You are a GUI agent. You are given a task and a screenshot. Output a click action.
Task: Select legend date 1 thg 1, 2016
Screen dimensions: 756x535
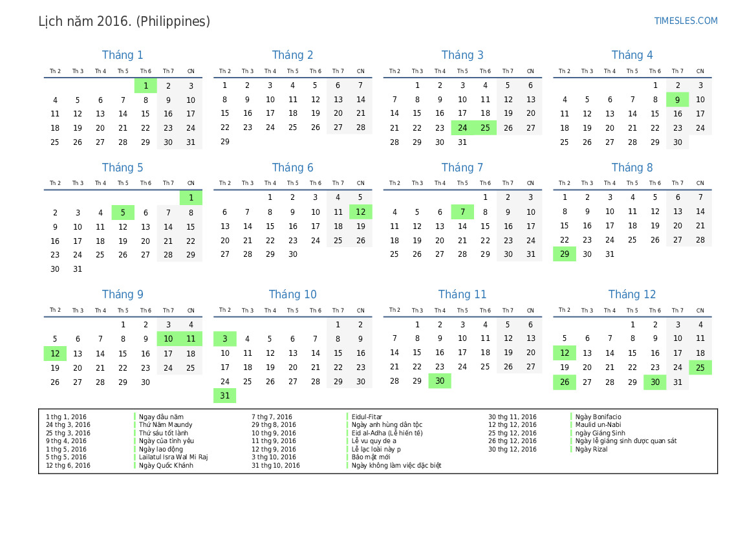click(x=66, y=417)
